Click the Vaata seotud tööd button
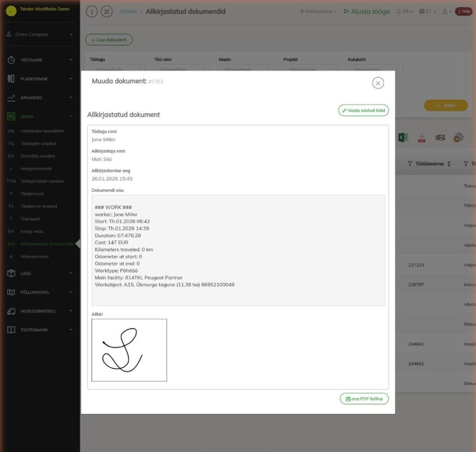Image resolution: width=476 pixels, height=452 pixels. click(364, 111)
